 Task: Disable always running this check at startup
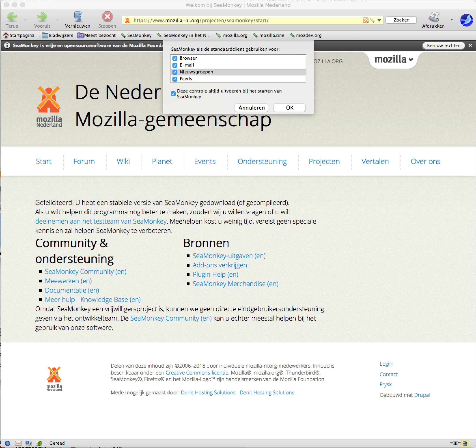point(173,94)
